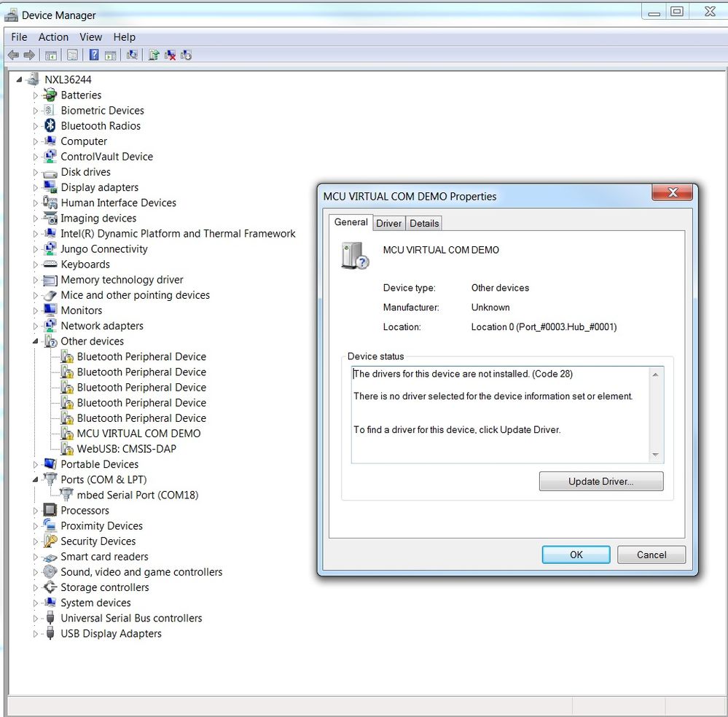This screenshot has height=717, width=728.
Task: Click the Sound, video controllers icon
Action: (50, 572)
